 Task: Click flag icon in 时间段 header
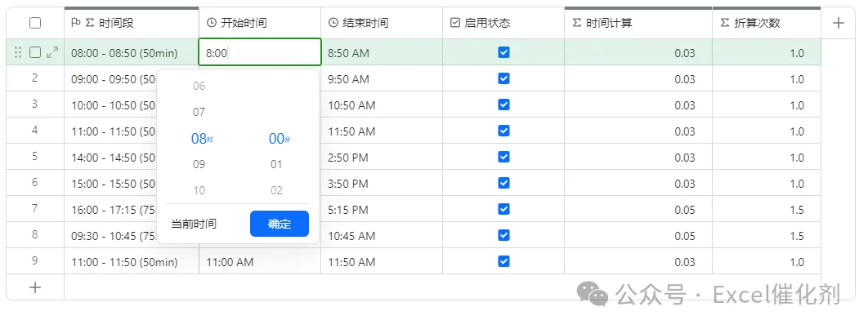click(76, 23)
